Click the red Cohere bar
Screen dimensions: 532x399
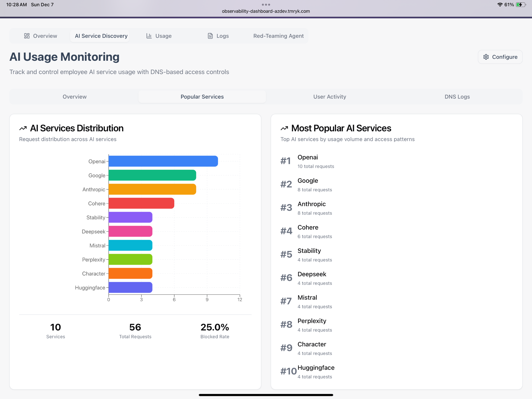coord(141,203)
